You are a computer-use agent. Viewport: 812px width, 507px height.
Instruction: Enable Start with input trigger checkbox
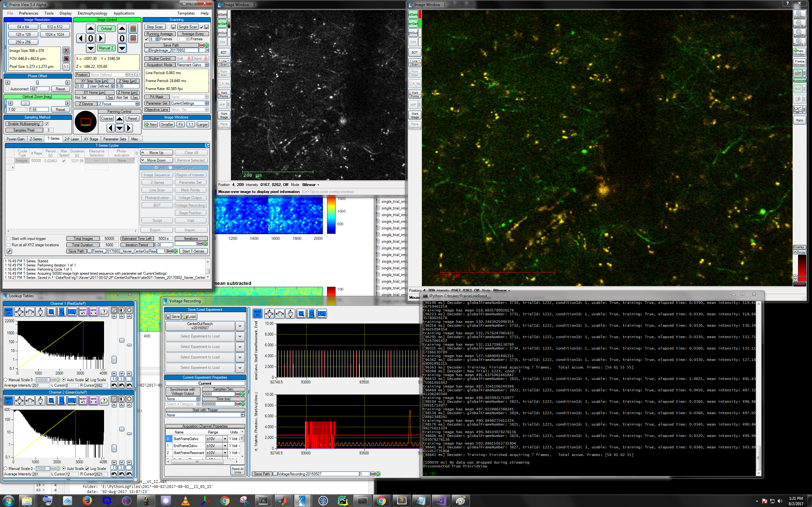(x=8, y=239)
